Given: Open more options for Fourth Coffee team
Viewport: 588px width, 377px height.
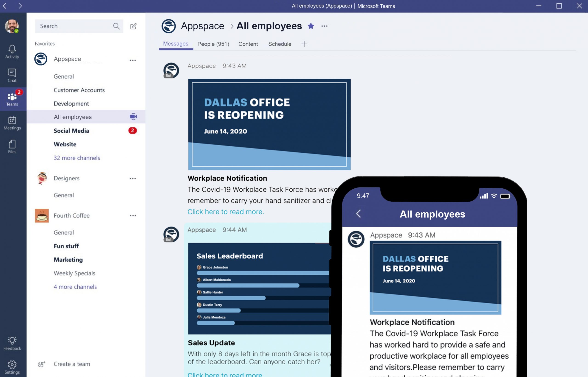Looking at the screenshot, I should [133, 215].
